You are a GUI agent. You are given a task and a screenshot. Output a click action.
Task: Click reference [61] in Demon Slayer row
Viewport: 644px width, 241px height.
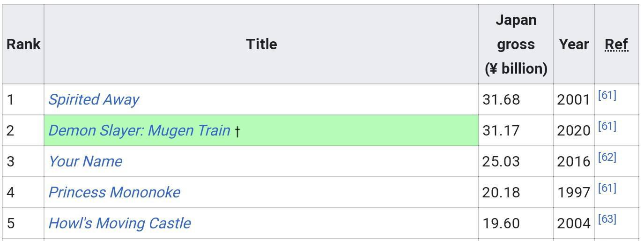tap(607, 126)
